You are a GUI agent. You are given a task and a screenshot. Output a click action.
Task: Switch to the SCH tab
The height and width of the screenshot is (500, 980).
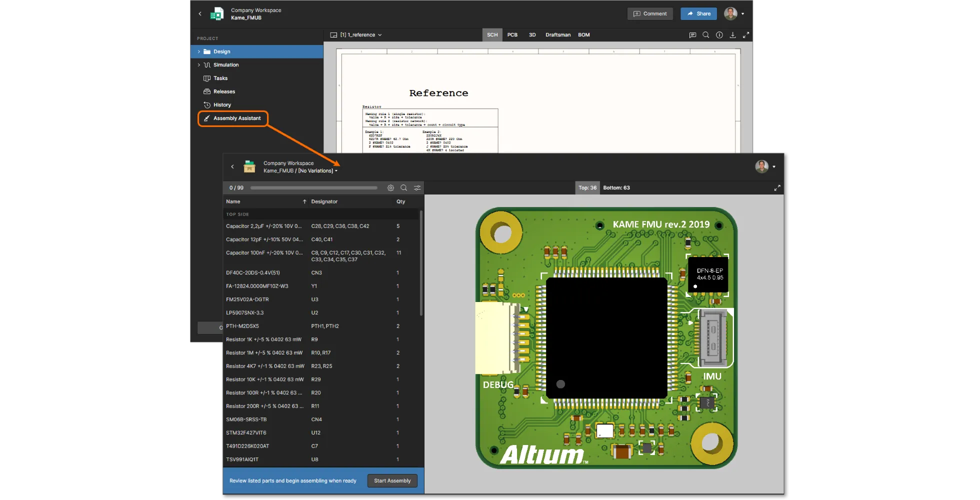click(492, 35)
